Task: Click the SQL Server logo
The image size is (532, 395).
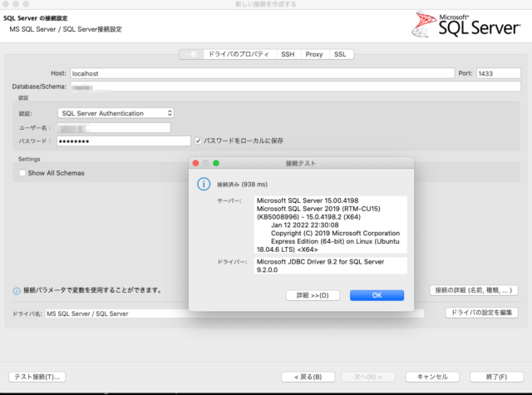Action: (465, 24)
